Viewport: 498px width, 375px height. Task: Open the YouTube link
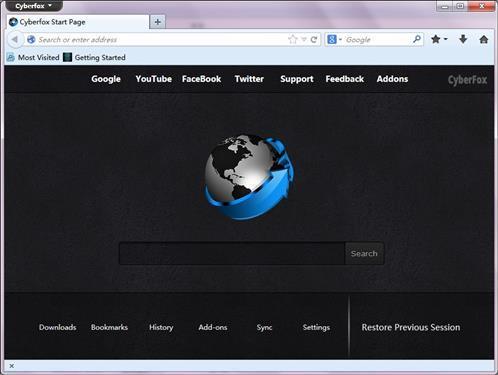(x=154, y=79)
